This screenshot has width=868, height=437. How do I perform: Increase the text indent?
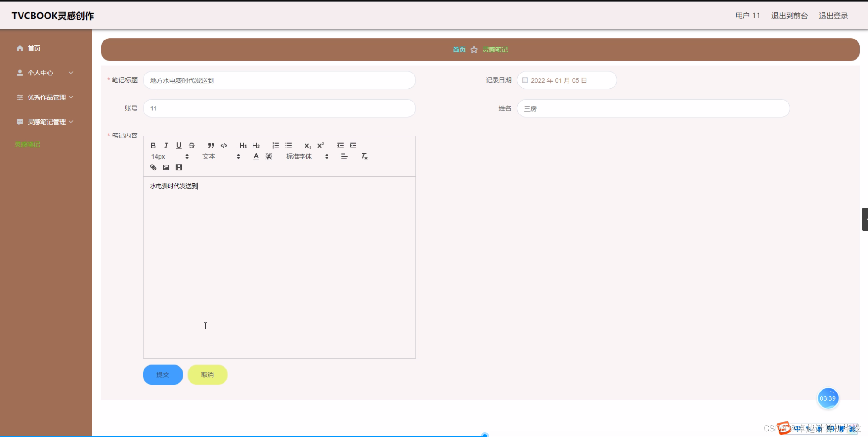tap(353, 146)
